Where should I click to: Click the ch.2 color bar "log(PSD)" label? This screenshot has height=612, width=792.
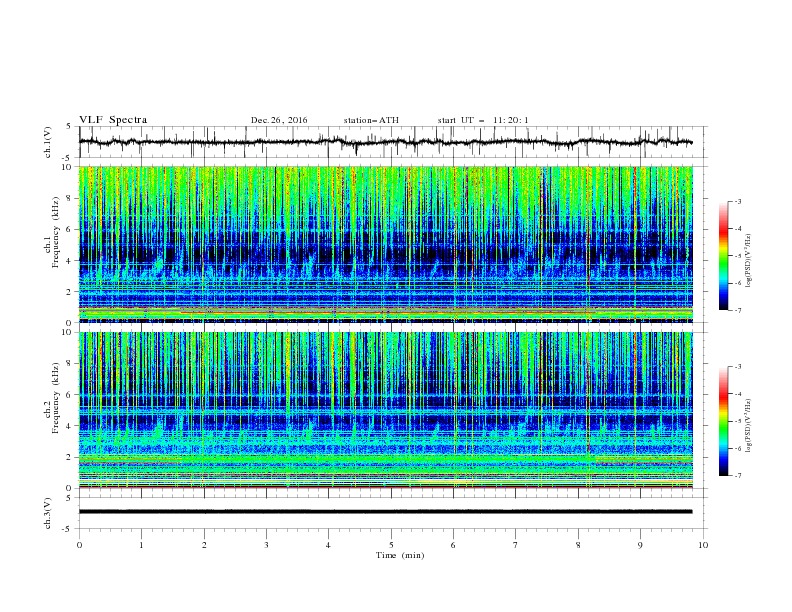click(x=748, y=426)
